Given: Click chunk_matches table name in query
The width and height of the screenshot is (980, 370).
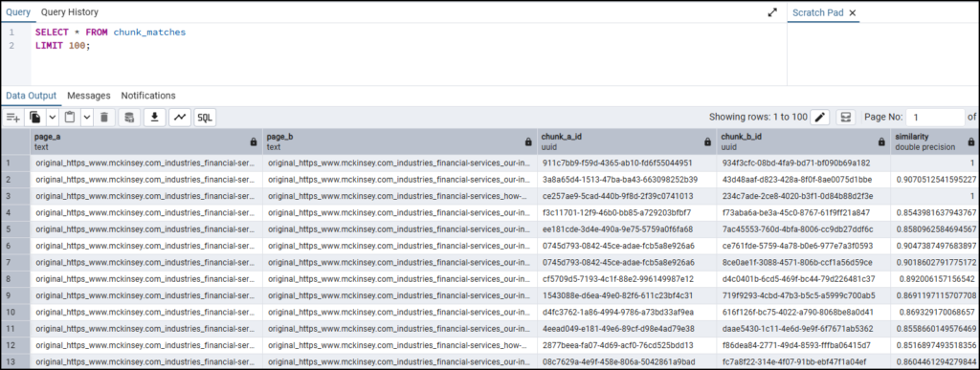Looking at the screenshot, I should pyautogui.click(x=149, y=32).
